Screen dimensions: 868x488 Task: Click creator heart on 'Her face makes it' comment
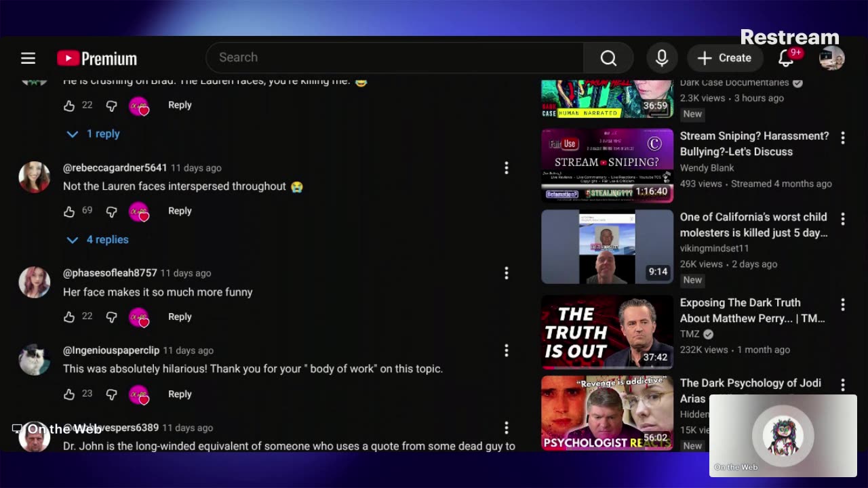[139, 318]
